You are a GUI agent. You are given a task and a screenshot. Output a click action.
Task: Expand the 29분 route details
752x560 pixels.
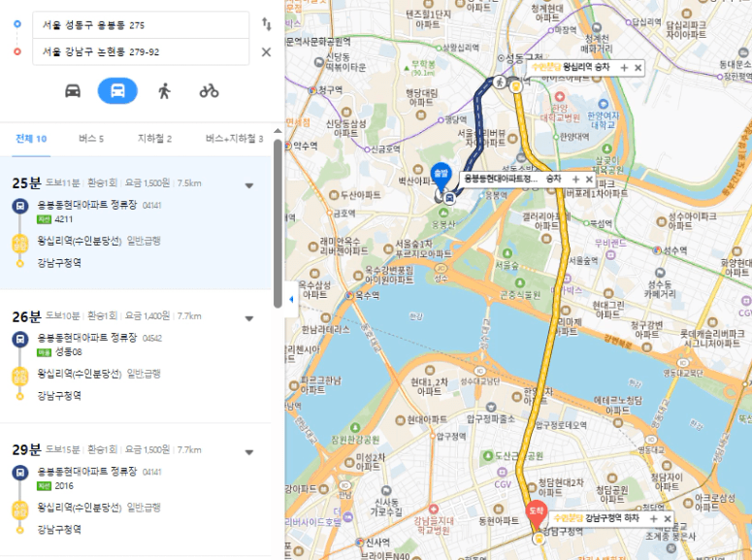[249, 452]
